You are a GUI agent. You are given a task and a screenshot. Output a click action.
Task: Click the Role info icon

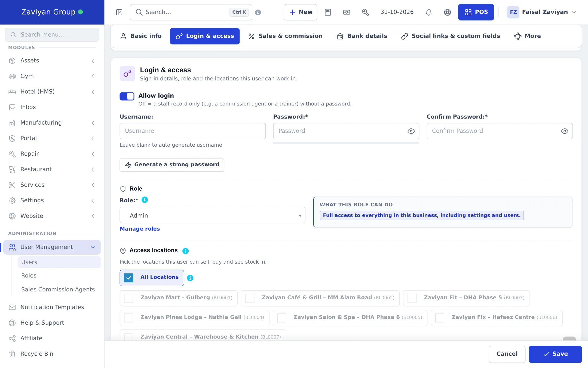(x=145, y=200)
